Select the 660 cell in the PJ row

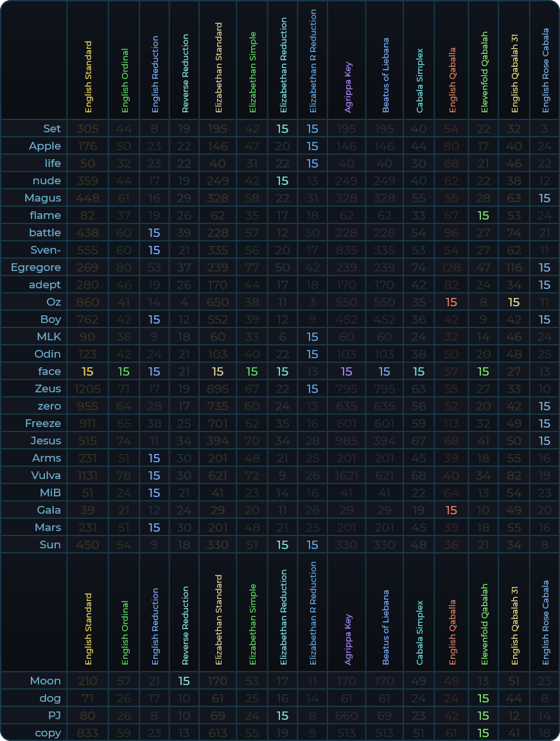click(x=346, y=715)
